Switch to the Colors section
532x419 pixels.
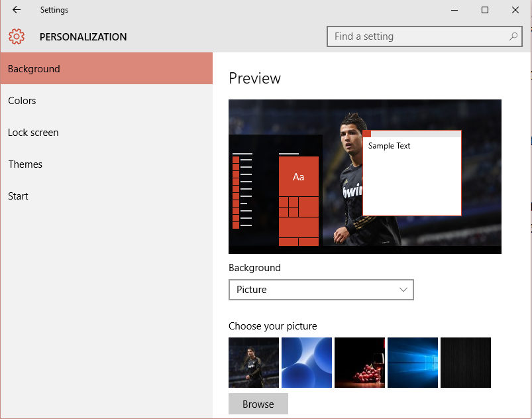tap(22, 100)
